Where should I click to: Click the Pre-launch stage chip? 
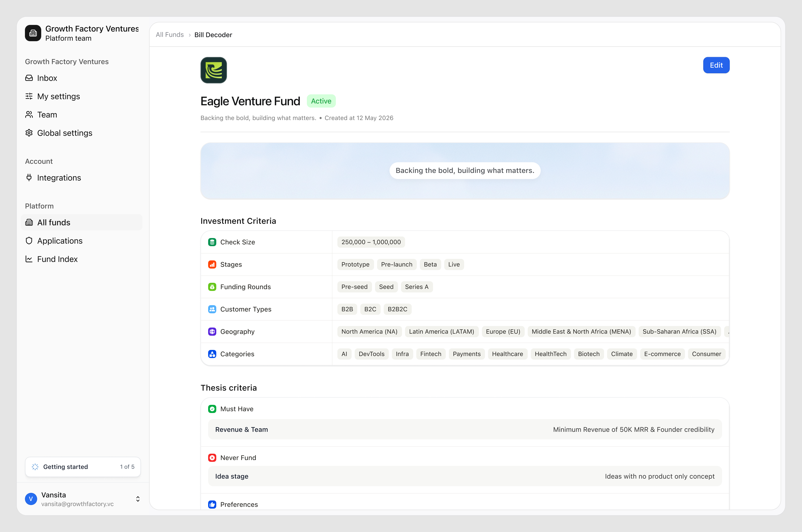click(396, 265)
